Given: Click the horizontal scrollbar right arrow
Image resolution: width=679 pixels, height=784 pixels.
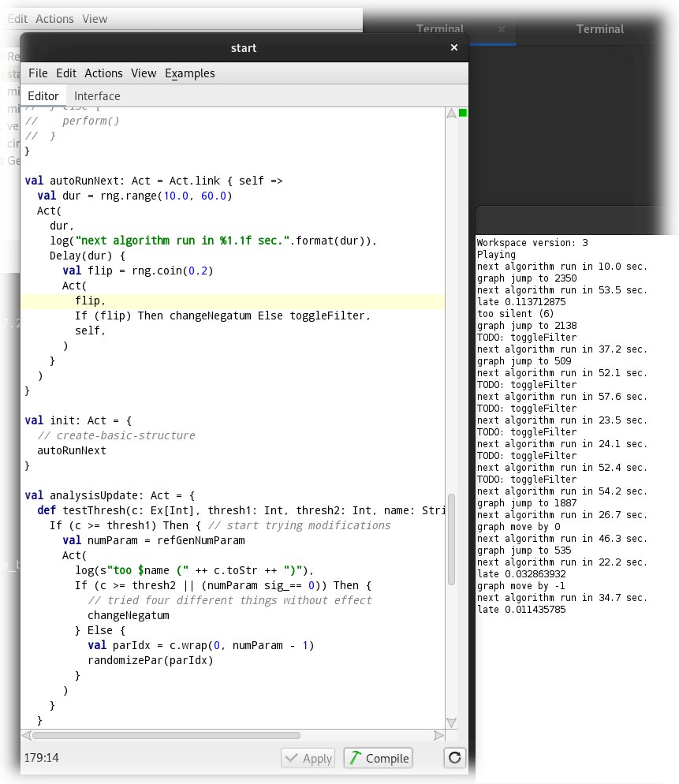Looking at the screenshot, I should (438, 735).
